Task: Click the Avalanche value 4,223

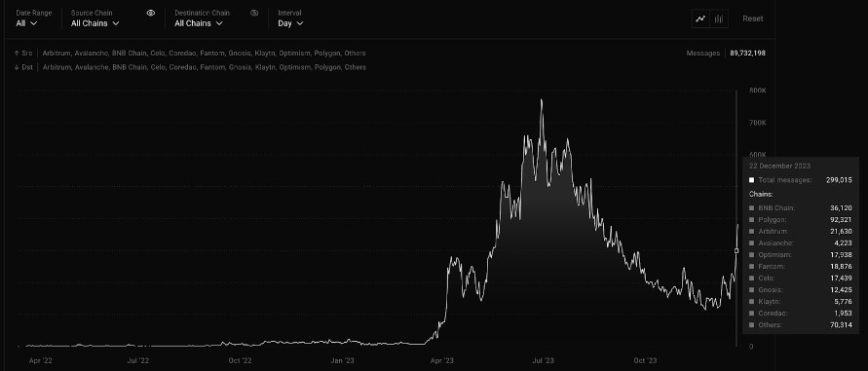Action: (844, 243)
